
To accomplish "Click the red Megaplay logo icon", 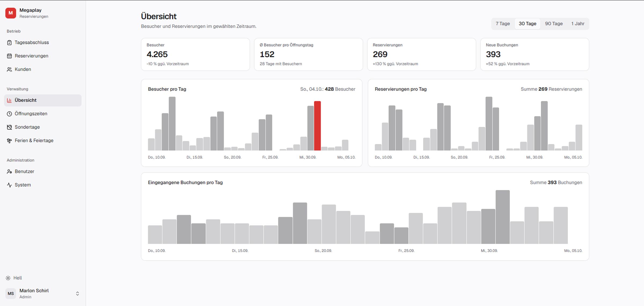I will click(x=11, y=13).
